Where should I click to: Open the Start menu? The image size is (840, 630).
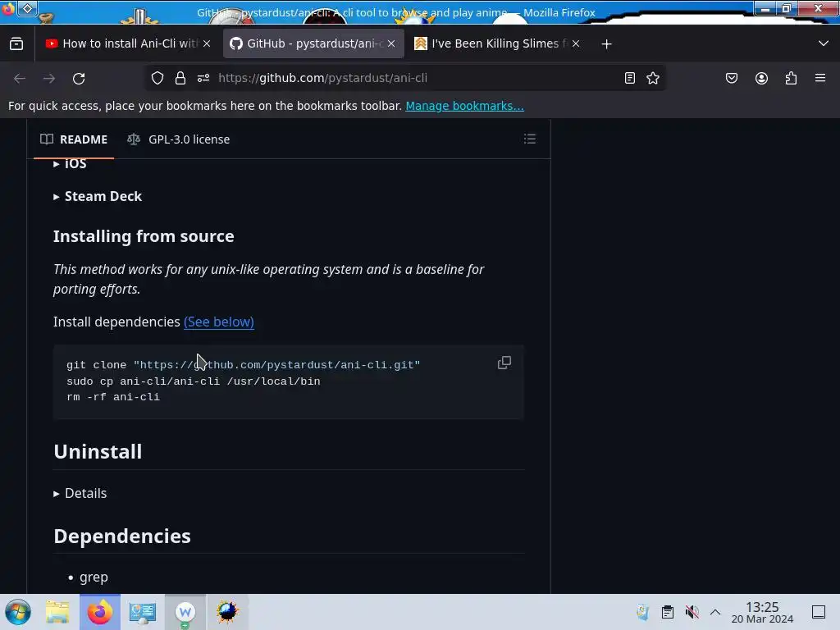18,612
